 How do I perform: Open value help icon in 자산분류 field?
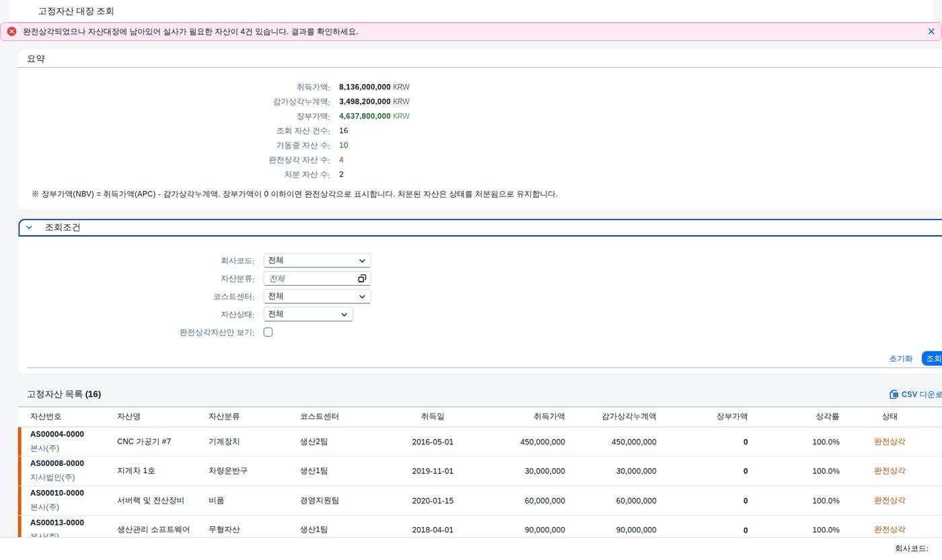pos(362,278)
